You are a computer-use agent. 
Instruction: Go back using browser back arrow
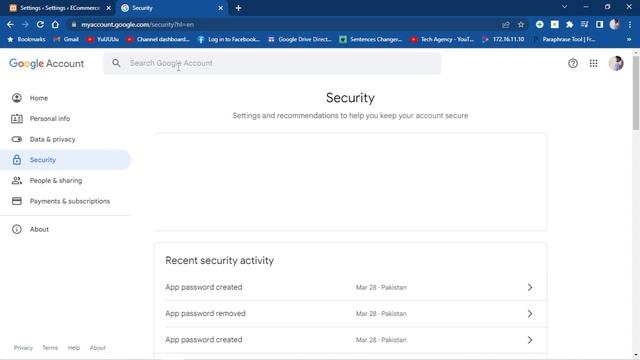[10, 24]
